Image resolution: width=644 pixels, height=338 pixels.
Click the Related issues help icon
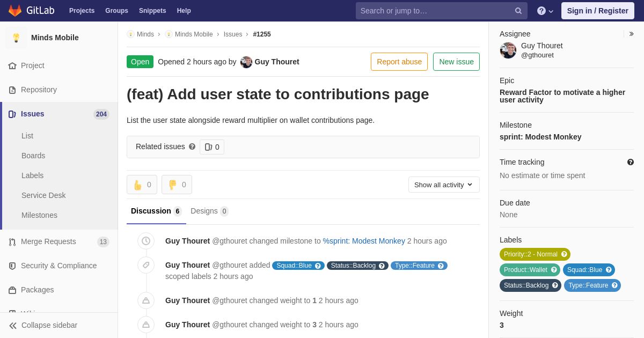(192, 146)
